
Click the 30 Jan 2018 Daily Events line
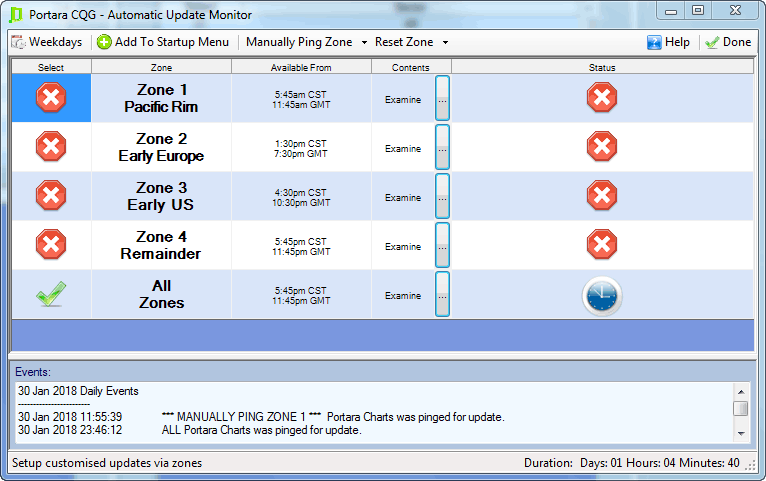coord(78,391)
